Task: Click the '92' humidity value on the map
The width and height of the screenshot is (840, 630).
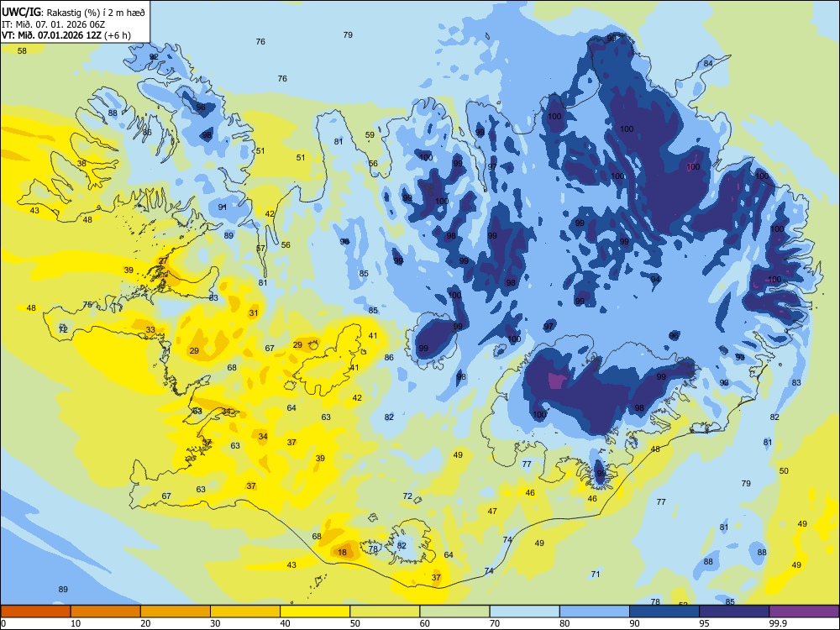Action: coord(154,57)
